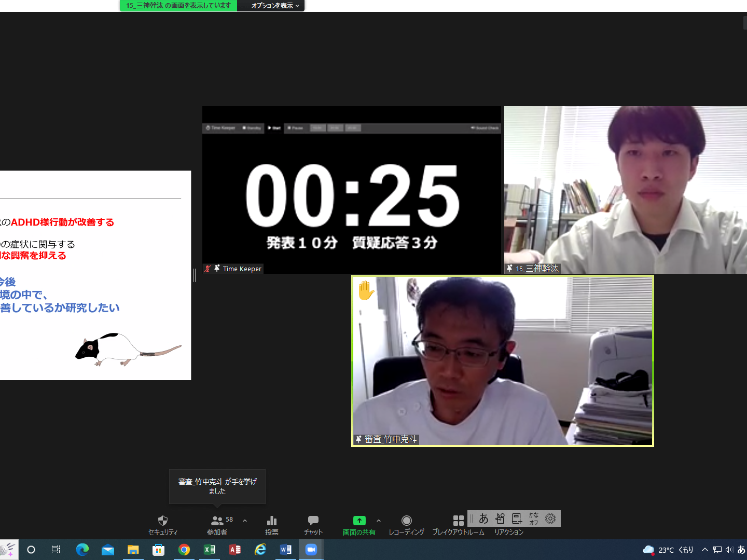Image resolution: width=747 pixels, height=560 pixels.
Task: Click the 23°C くもり weather widget
Action: (x=668, y=550)
